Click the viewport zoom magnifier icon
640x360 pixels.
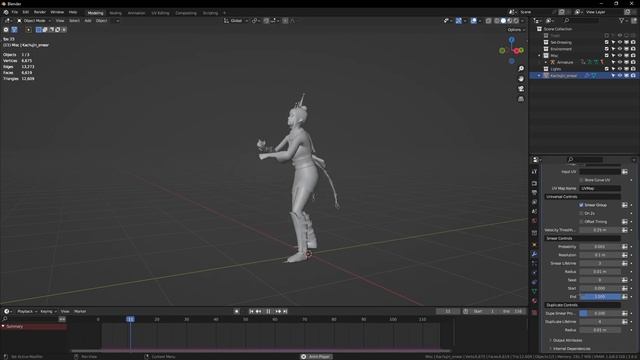click(521, 69)
